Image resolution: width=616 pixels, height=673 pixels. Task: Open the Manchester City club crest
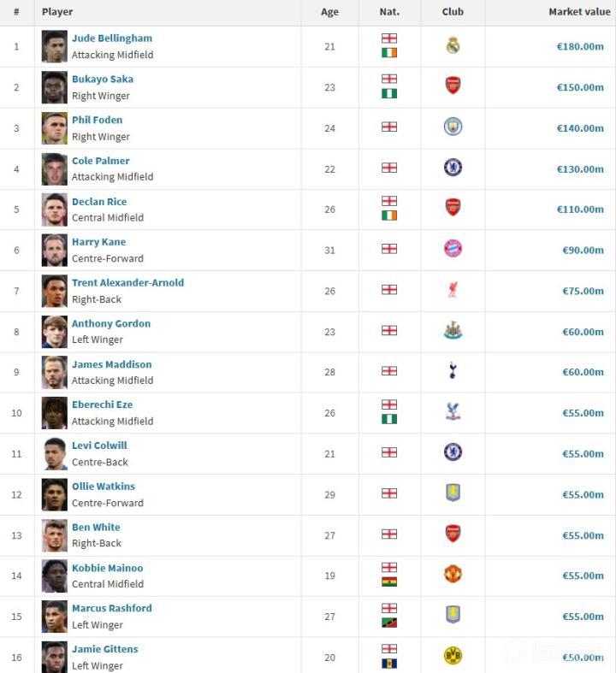[453, 127]
